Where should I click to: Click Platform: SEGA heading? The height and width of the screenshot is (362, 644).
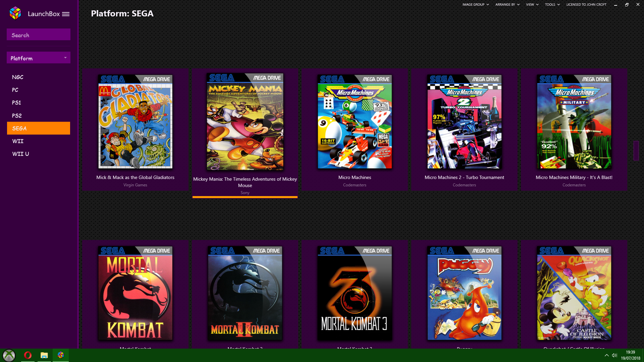pyautogui.click(x=122, y=13)
